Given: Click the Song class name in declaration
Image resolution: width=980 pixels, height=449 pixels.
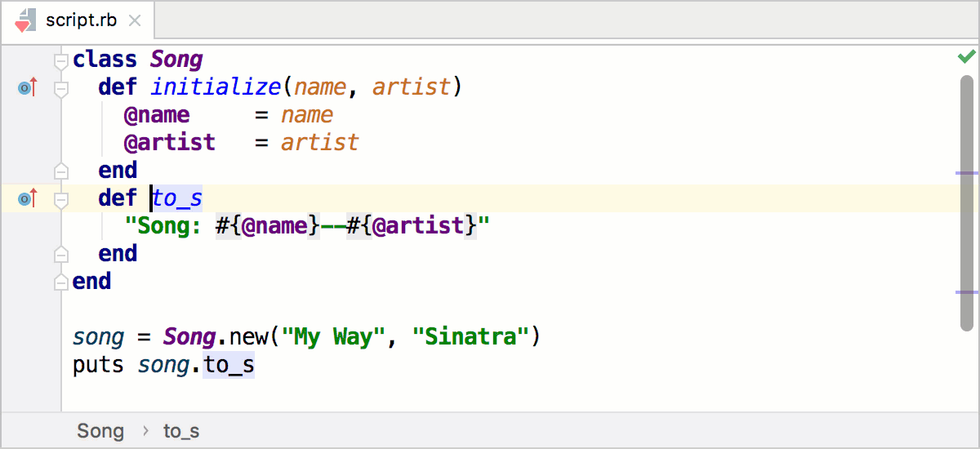Looking at the screenshot, I should pyautogui.click(x=176, y=60).
